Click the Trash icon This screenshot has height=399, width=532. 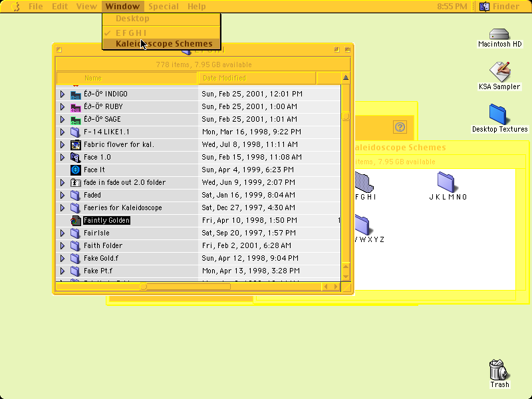click(x=498, y=370)
